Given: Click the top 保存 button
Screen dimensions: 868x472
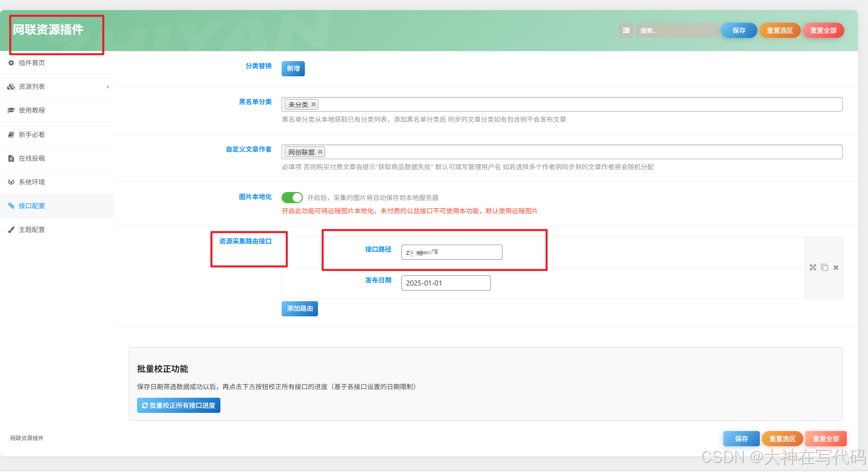Looking at the screenshot, I should (x=739, y=30).
